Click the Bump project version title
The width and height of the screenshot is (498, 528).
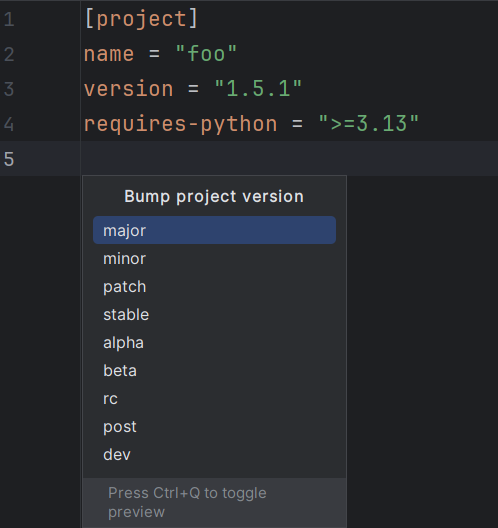(214, 197)
